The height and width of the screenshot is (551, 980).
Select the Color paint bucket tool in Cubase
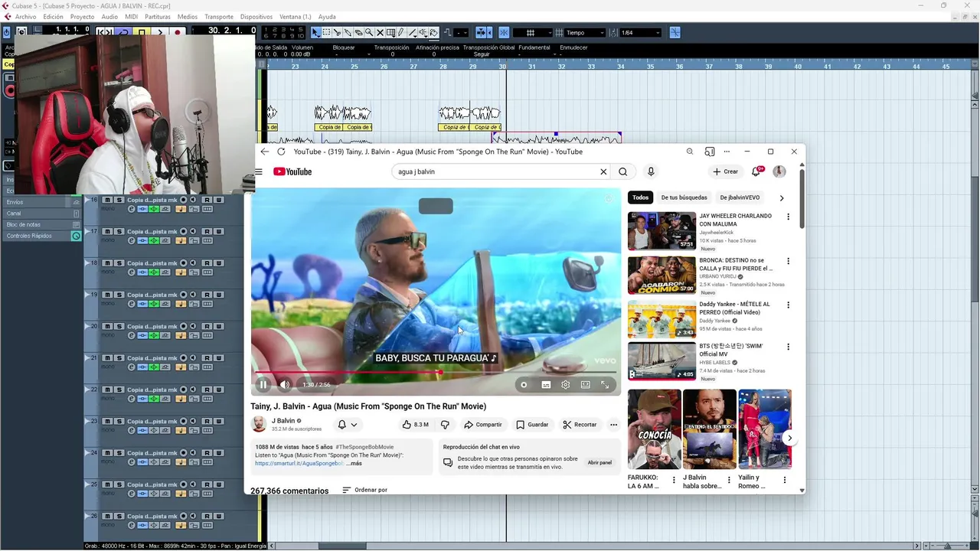433,33
